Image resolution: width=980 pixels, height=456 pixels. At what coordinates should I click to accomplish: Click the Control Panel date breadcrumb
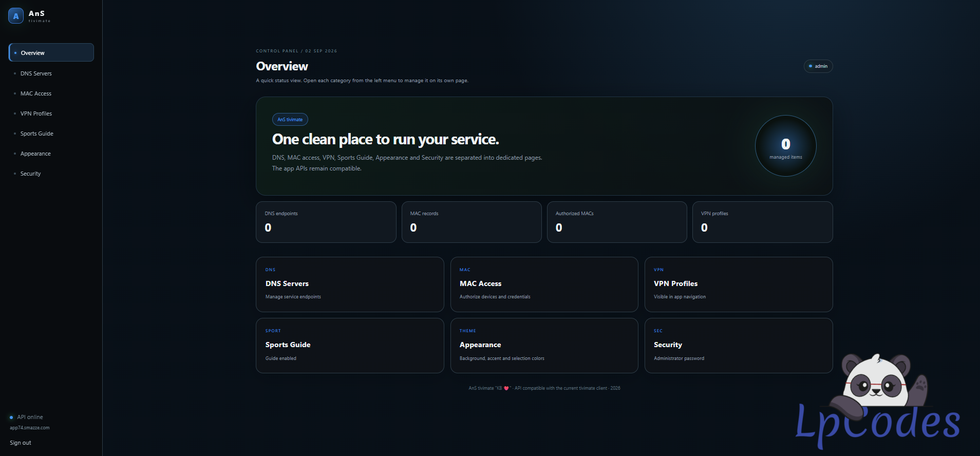296,51
